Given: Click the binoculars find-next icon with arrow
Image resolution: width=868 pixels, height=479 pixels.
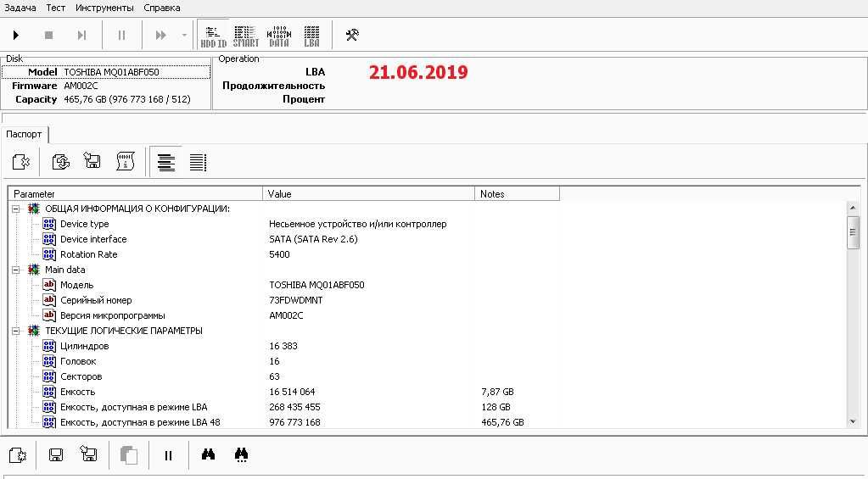Looking at the screenshot, I should [241, 454].
